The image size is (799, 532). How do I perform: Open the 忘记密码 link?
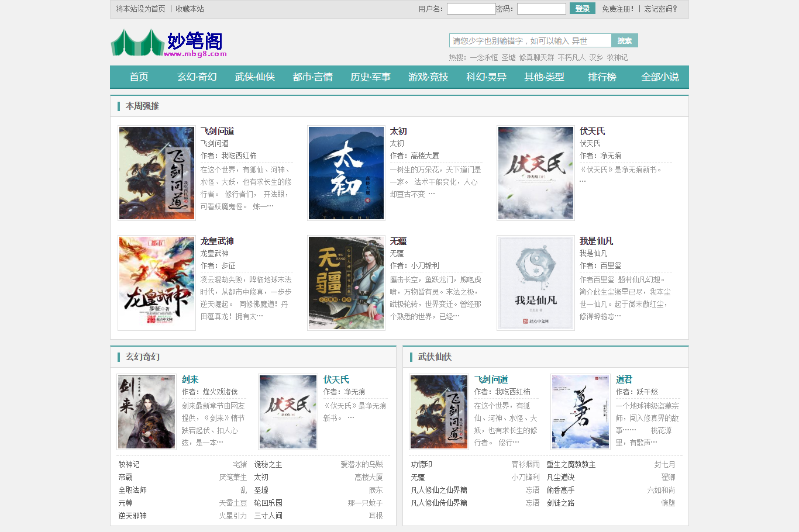[x=661, y=9]
